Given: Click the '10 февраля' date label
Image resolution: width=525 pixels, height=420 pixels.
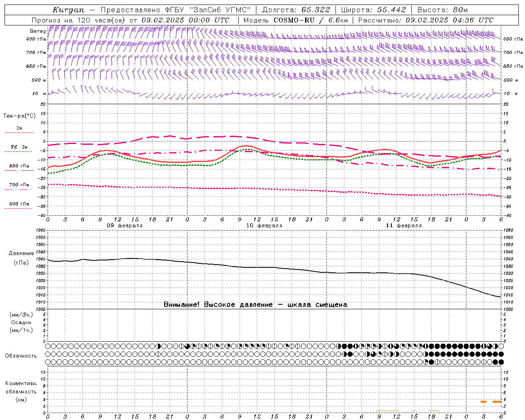Looking at the screenshot, I should click(x=264, y=226).
